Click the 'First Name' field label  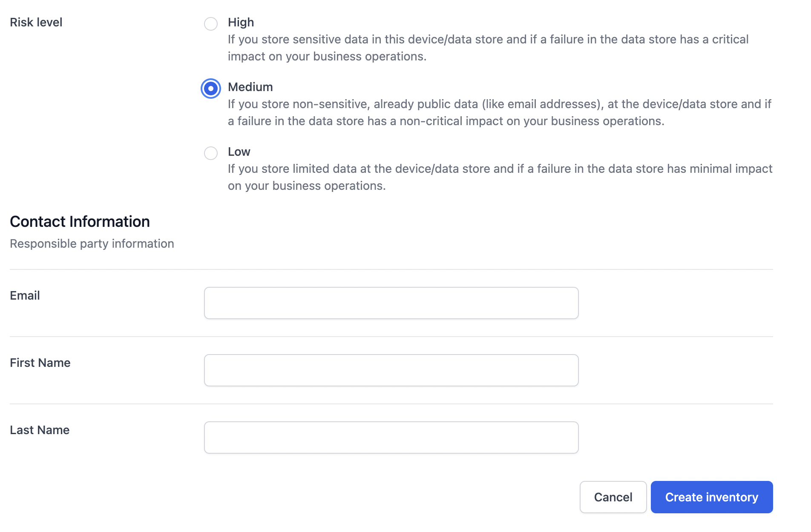click(x=40, y=363)
